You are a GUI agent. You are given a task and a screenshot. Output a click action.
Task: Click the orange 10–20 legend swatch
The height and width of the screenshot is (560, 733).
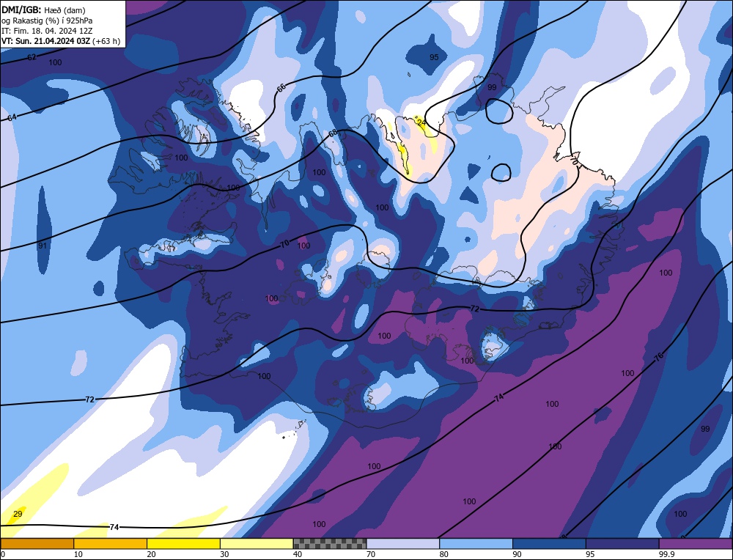(x=111, y=543)
